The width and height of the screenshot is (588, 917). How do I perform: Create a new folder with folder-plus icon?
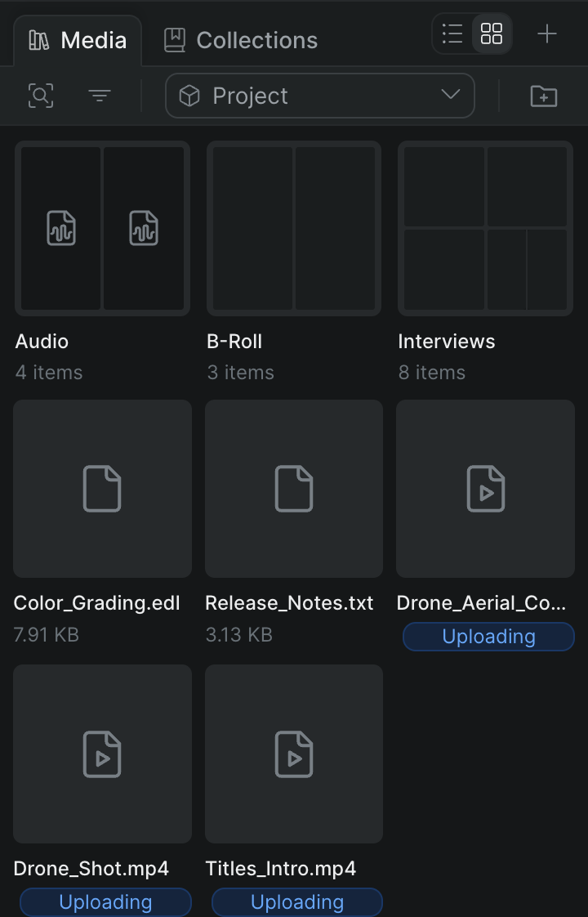coord(544,96)
